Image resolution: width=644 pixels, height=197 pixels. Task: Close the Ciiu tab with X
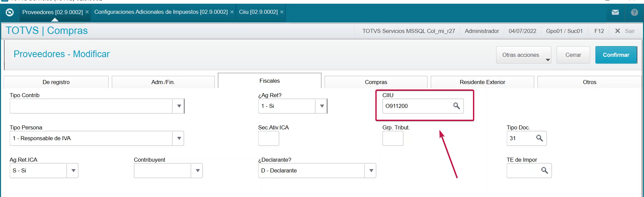[x=282, y=12]
